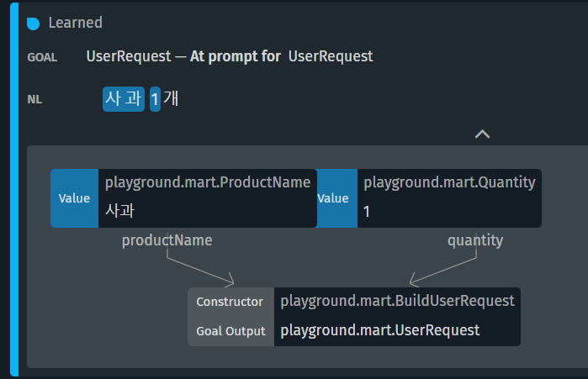The height and width of the screenshot is (379, 588).
Task: Click the Learned heading text
Action: click(x=76, y=23)
